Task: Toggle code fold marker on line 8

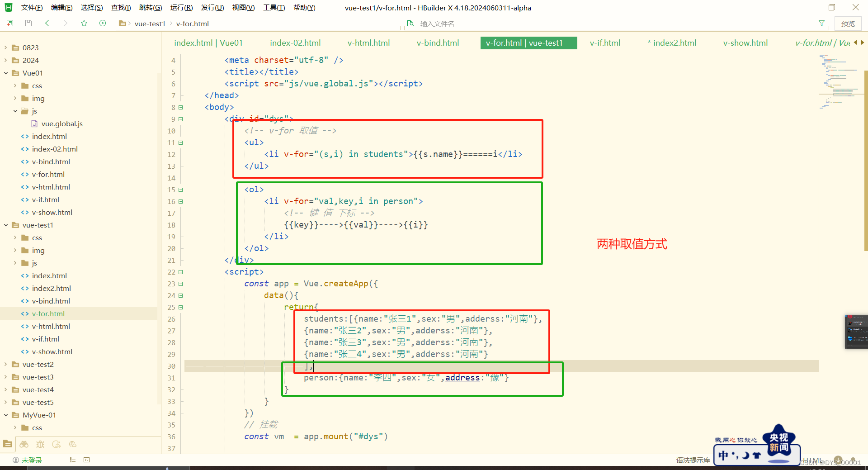Action: [181, 107]
